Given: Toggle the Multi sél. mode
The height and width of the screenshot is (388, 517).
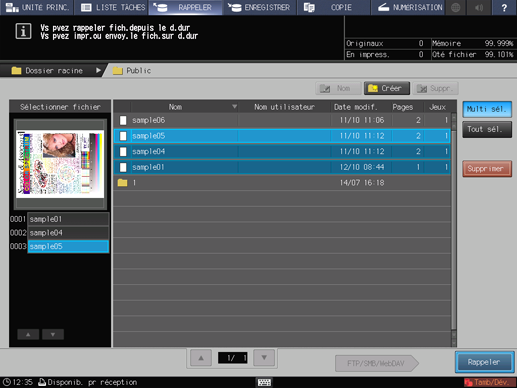Looking at the screenshot, I should pos(487,109).
